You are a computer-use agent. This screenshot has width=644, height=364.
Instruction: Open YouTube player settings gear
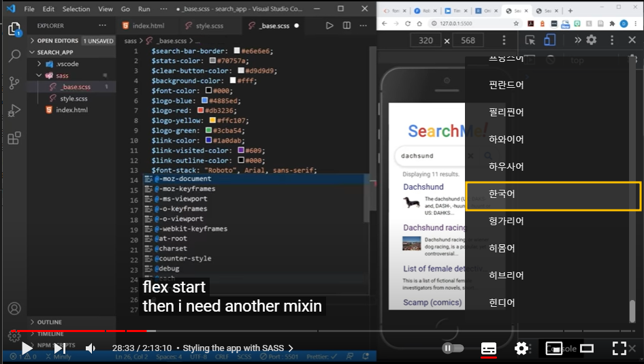(521, 348)
